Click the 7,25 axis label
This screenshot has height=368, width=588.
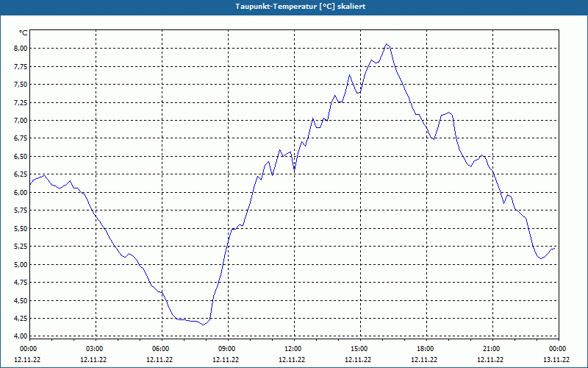(21, 102)
